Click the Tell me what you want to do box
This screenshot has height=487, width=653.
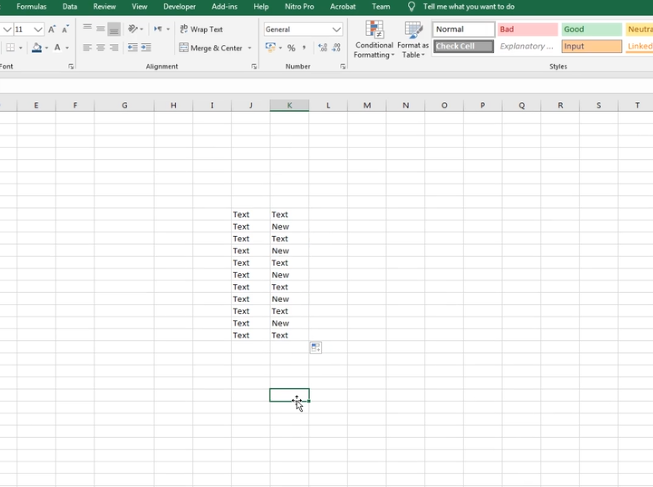coord(469,7)
